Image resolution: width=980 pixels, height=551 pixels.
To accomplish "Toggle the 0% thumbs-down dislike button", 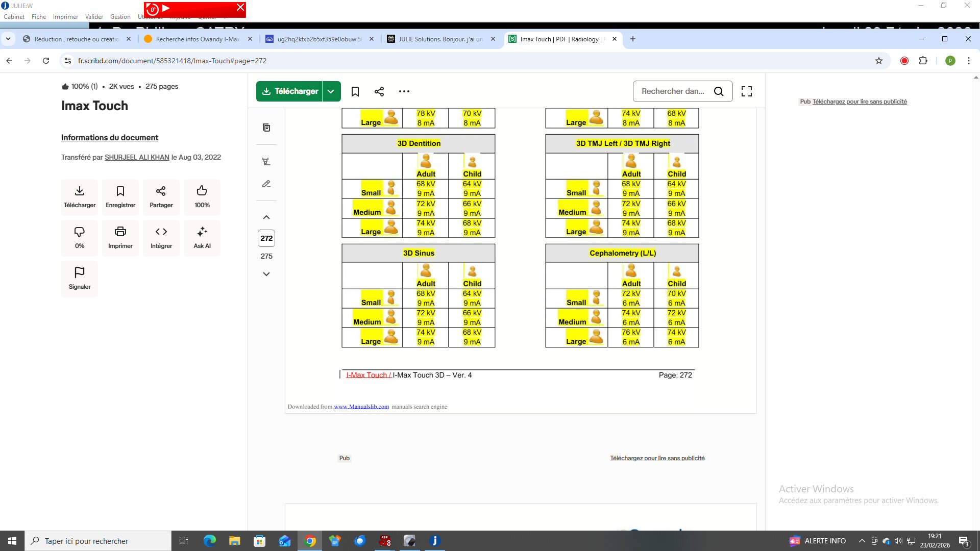I will point(80,232).
